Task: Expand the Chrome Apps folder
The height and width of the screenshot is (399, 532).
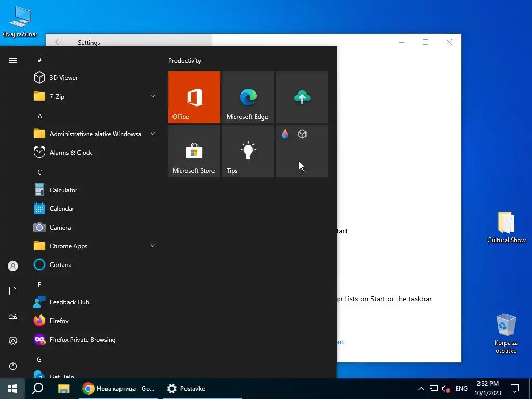Action: 95,246
